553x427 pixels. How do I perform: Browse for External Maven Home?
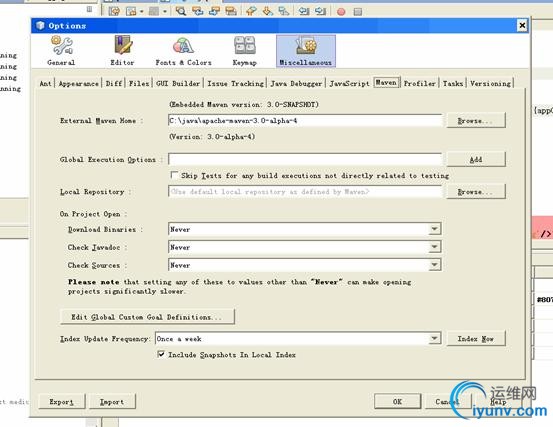476,121
